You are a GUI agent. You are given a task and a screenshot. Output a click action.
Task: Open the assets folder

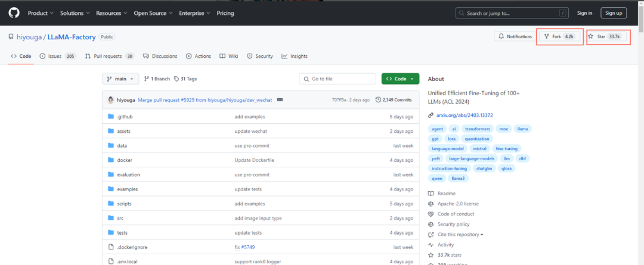coord(123,131)
